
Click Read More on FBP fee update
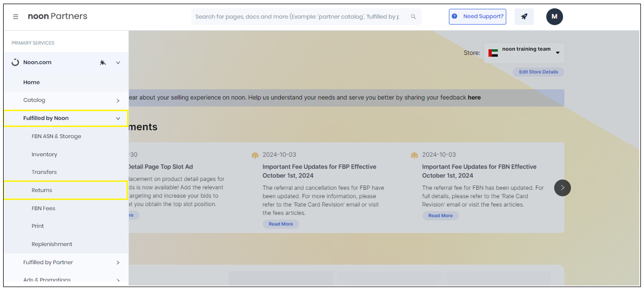coord(281,224)
